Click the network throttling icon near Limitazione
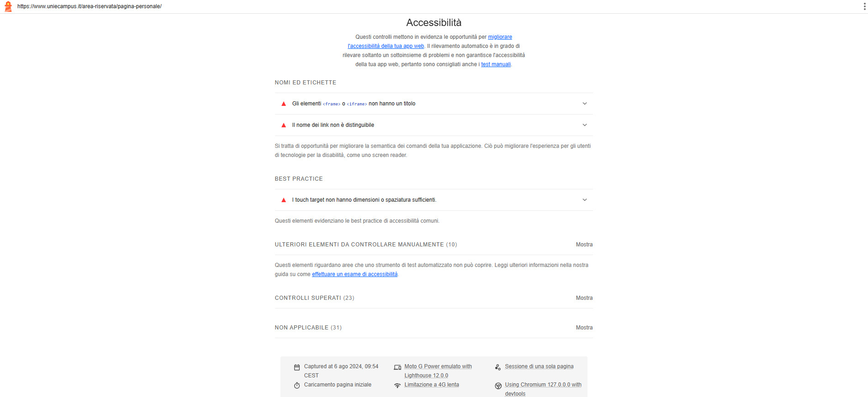The width and height of the screenshot is (868, 397). pos(397,385)
